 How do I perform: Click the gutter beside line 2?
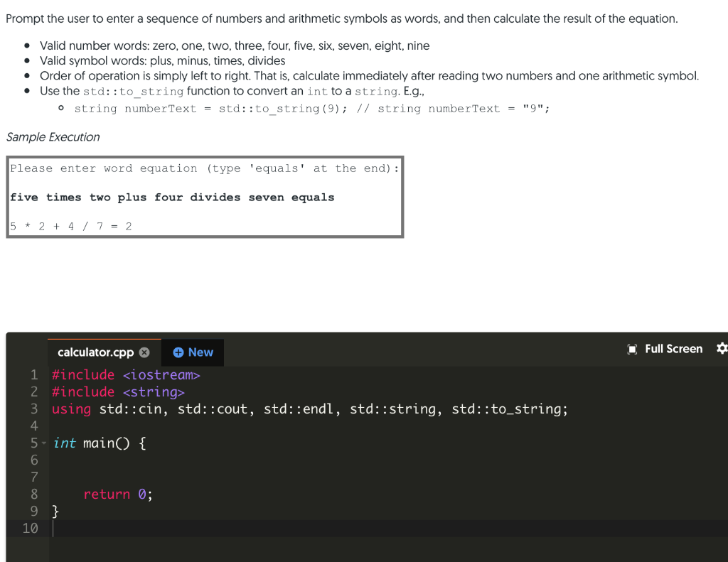click(33, 391)
